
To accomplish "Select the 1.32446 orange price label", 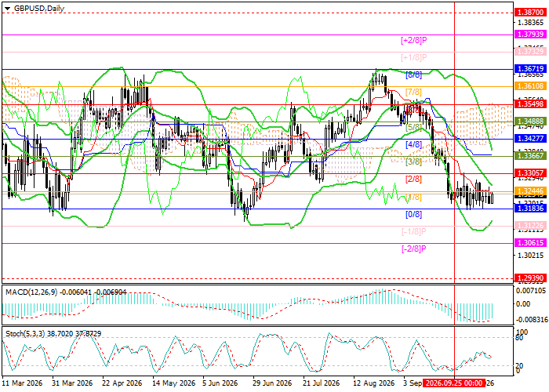I will click(x=530, y=191).
